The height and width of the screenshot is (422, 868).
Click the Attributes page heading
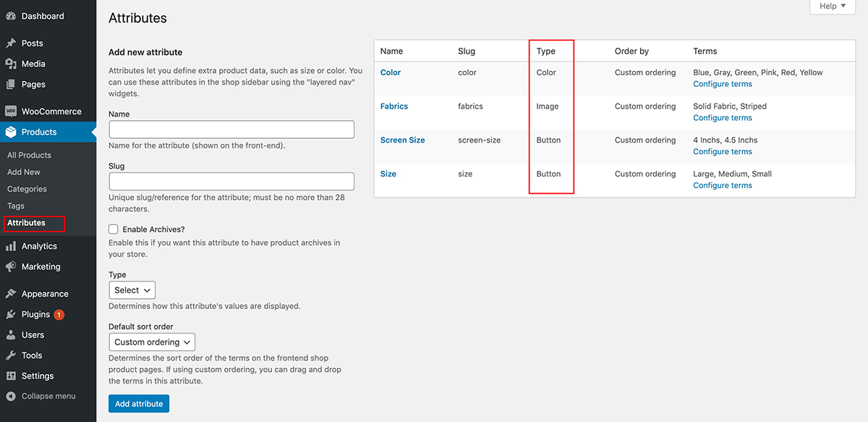[137, 18]
